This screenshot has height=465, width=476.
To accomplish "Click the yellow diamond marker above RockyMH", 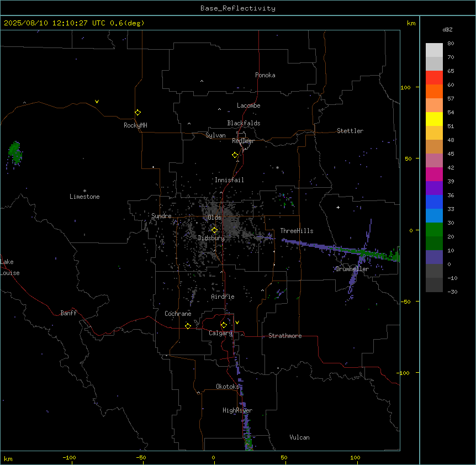I will [x=138, y=113].
